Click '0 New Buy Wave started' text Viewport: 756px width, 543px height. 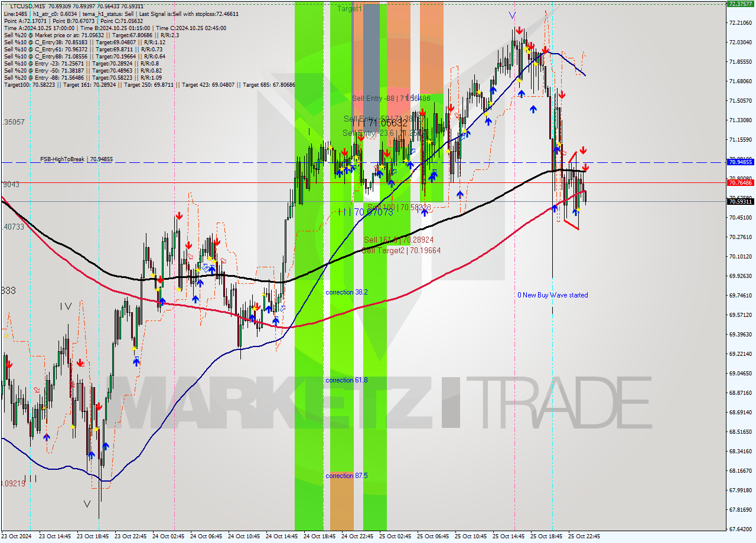coord(553,295)
